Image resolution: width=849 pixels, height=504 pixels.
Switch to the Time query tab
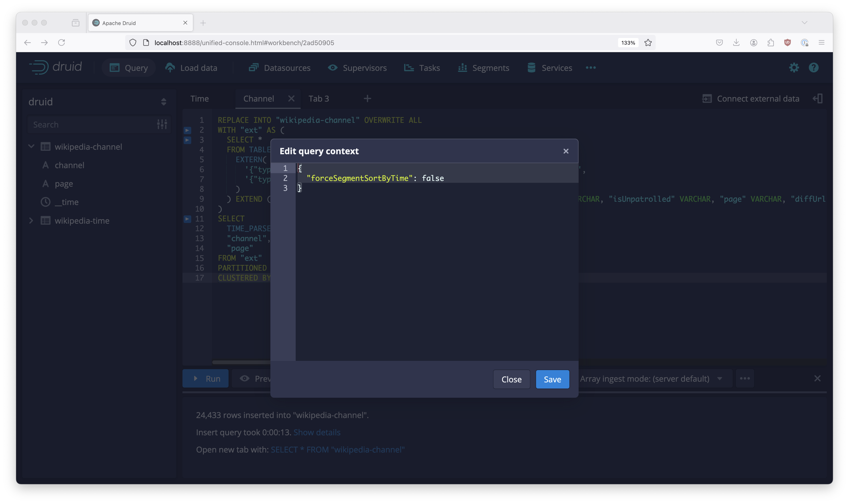point(199,98)
